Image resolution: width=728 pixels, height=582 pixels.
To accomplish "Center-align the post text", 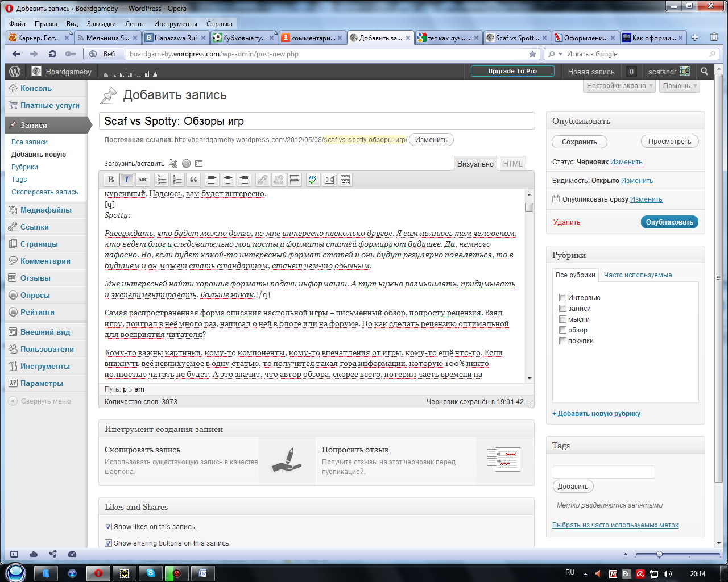I will [x=227, y=180].
